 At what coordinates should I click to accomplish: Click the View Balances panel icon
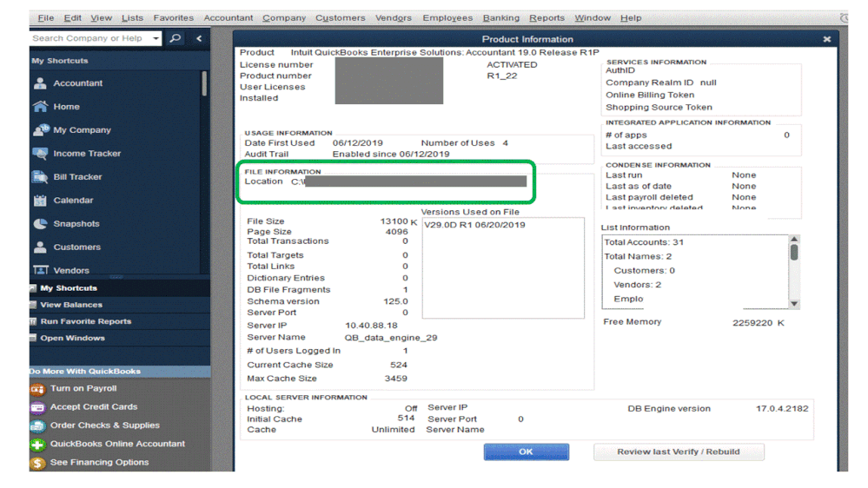tap(33, 305)
